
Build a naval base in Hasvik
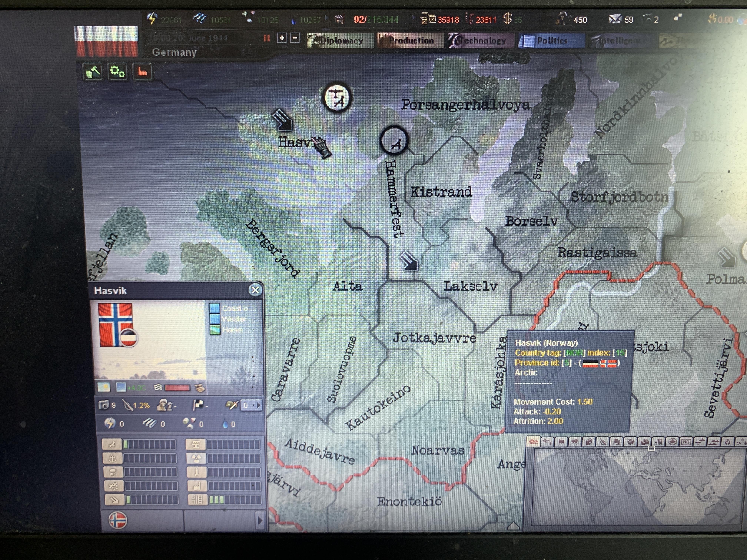click(112, 458)
